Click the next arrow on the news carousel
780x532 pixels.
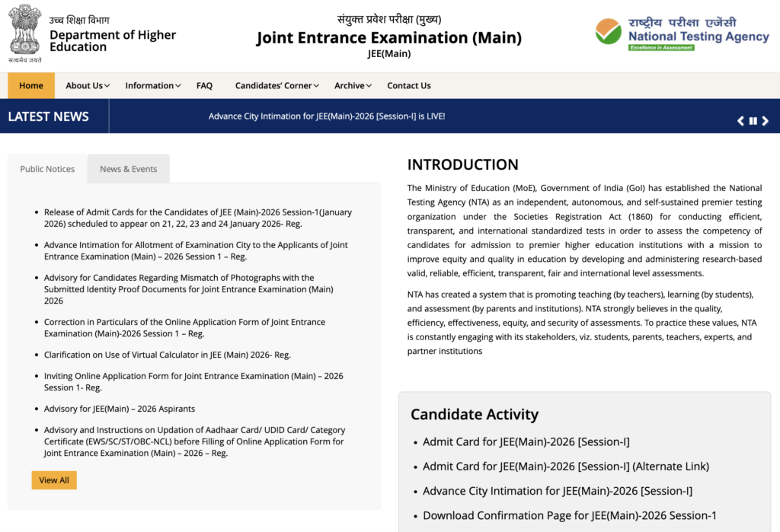tap(766, 119)
